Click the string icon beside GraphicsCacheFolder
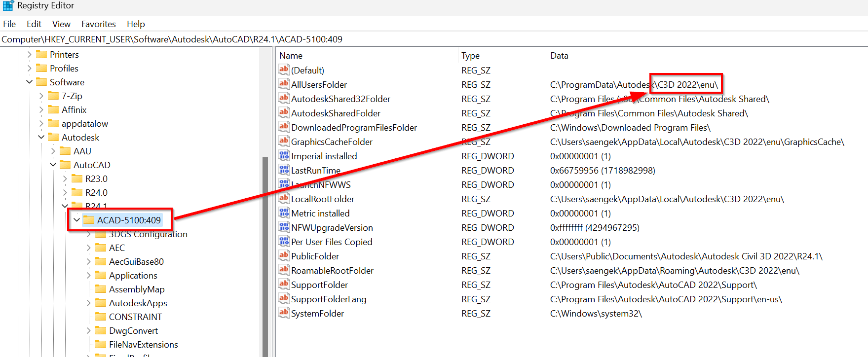Viewport: 868px width, 357px height. pos(284,141)
